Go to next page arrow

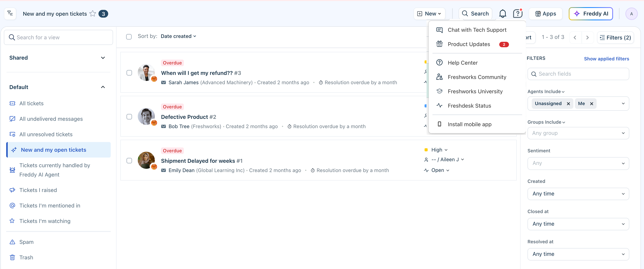click(587, 38)
